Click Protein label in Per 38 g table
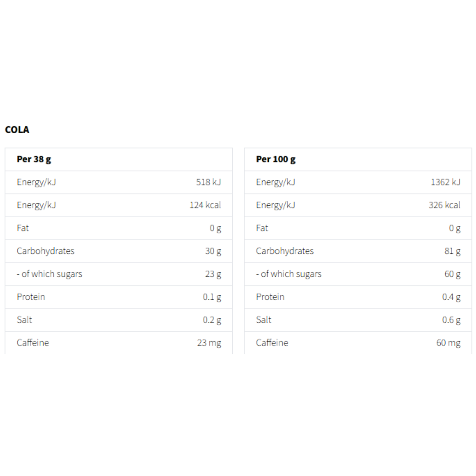This screenshot has height=476, width=476. click(x=31, y=297)
